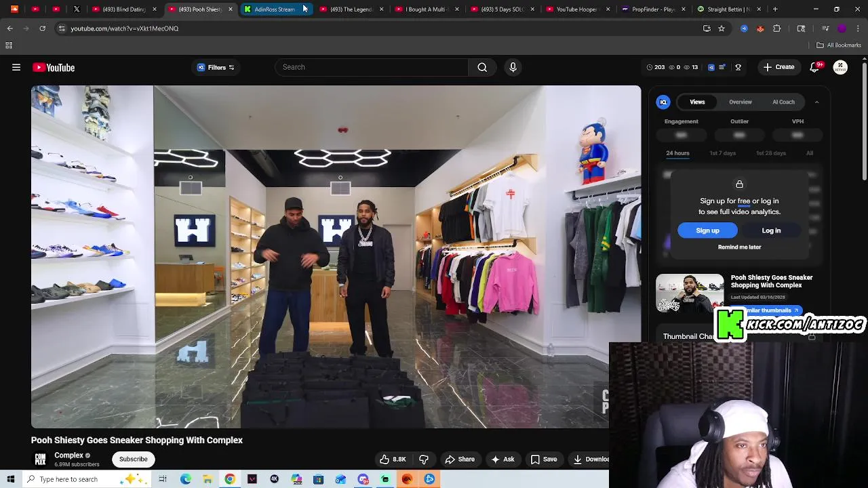
Task: Open Microsoft Store from the taskbar
Action: (x=319, y=479)
